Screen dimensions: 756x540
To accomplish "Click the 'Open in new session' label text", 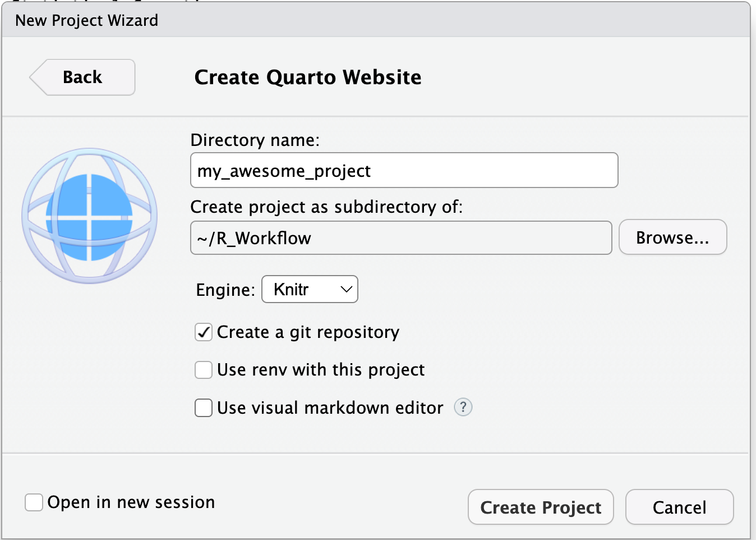I will coord(131,502).
